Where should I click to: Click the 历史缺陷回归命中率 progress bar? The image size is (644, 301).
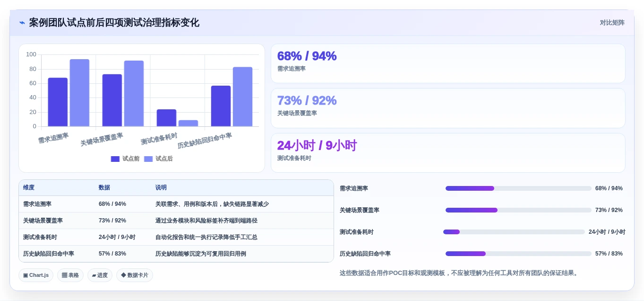[518, 254]
